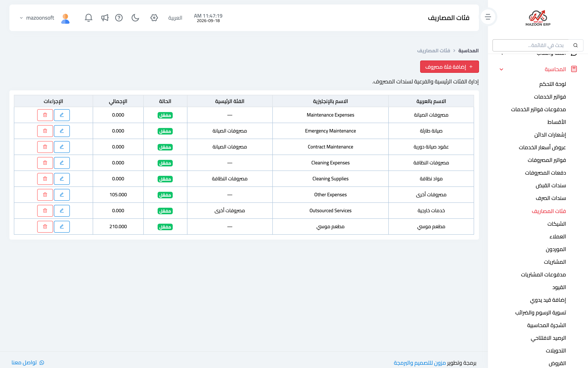This screenshot has width=588, height=368.
Task: Open فواتير المصروفات menu item
Action: 547,160
